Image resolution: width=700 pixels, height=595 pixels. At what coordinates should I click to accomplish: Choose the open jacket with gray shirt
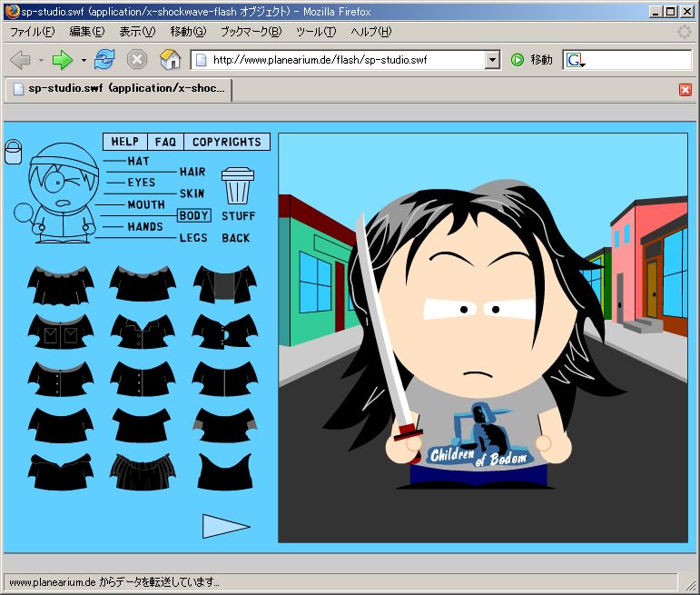[x=225, y=284]
